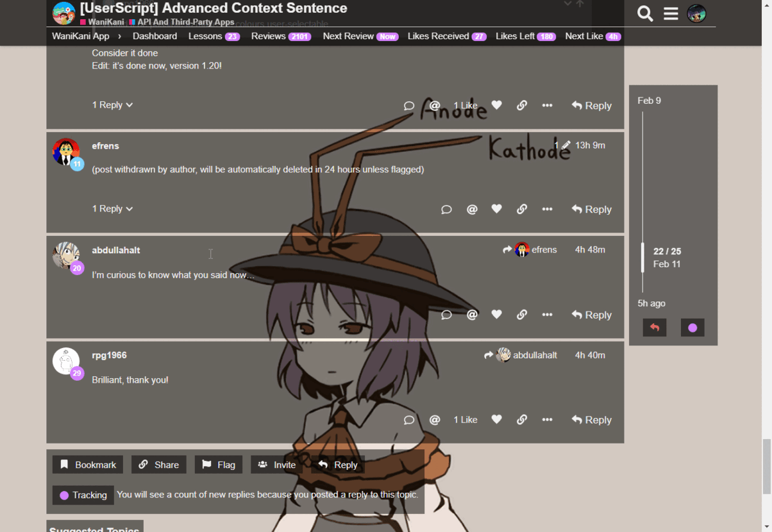Reply to the 'Consider it done' post

pyautogui.click(x=592, y=106)
